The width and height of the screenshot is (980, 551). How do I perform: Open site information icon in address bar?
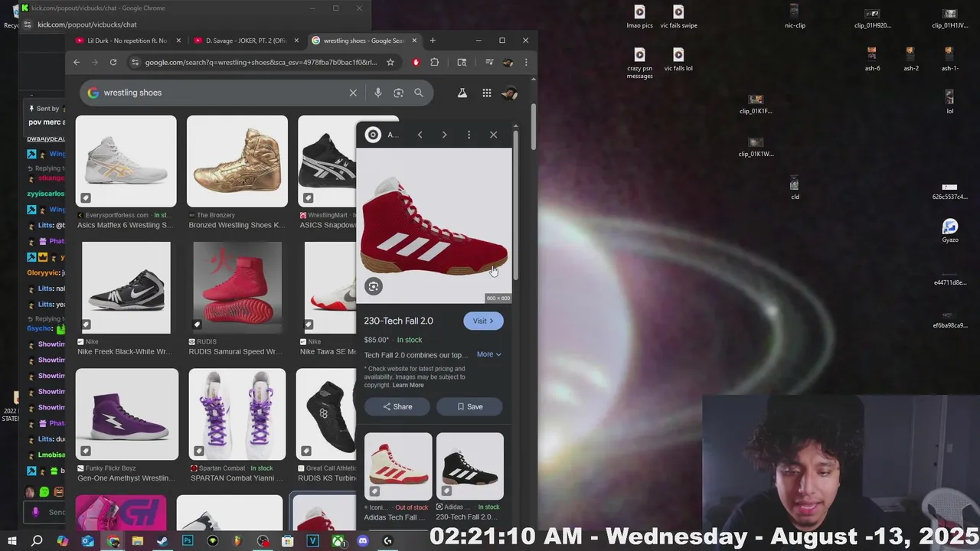[136, 62]
